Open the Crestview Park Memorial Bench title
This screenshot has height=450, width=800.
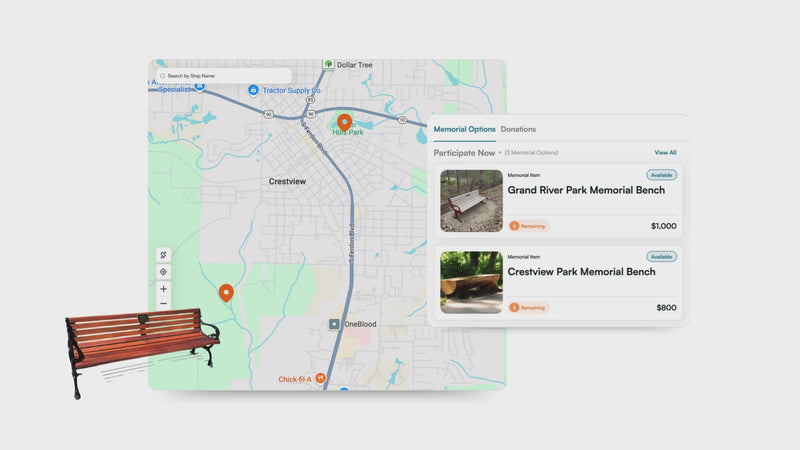581,272
